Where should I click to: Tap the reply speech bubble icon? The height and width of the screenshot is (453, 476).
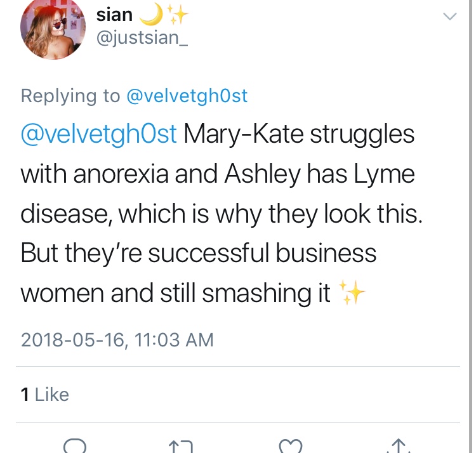click(x=74, y=447)
